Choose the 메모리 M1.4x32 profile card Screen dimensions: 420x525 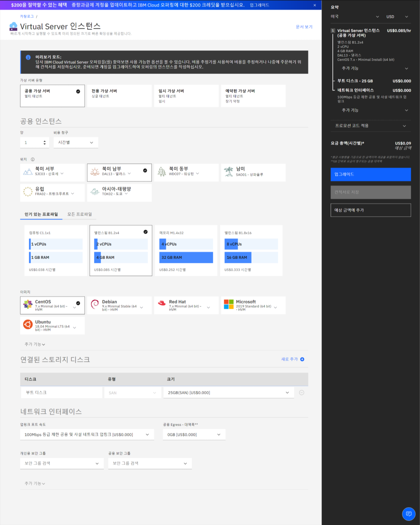(186, 251)
